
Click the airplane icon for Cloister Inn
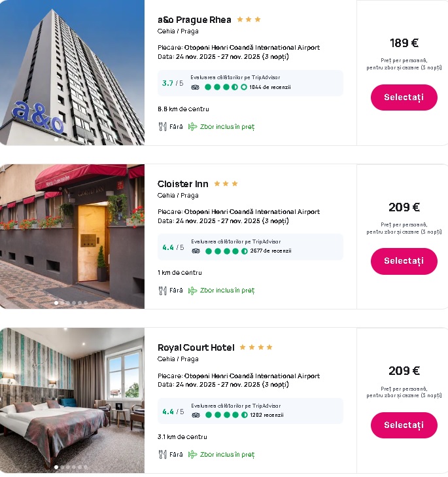click(192, 291)
